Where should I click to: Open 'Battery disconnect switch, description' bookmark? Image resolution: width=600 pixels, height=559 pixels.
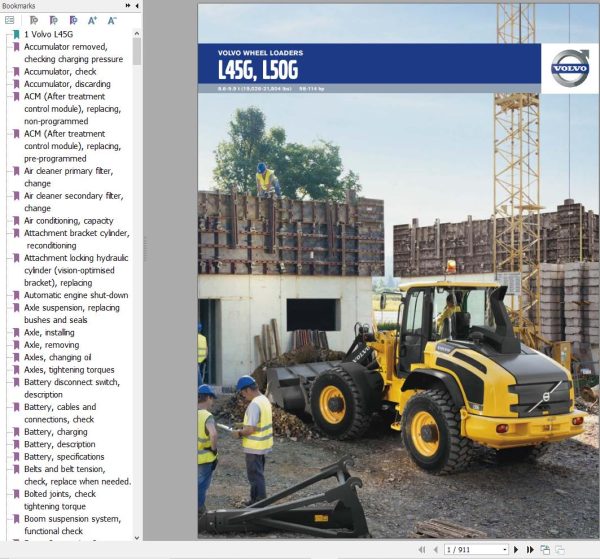point(72,388)
